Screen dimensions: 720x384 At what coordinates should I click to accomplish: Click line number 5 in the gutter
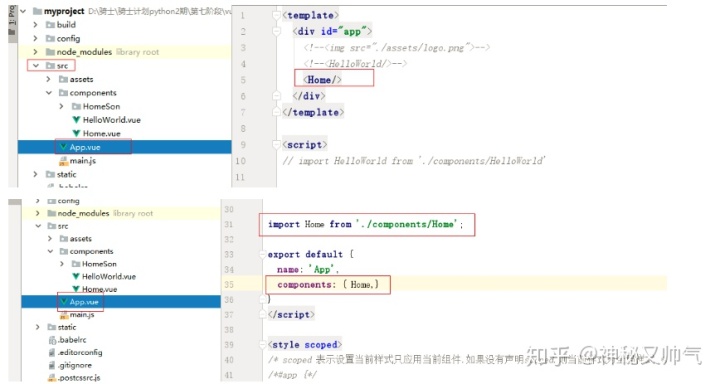click(x=243, y=80)
